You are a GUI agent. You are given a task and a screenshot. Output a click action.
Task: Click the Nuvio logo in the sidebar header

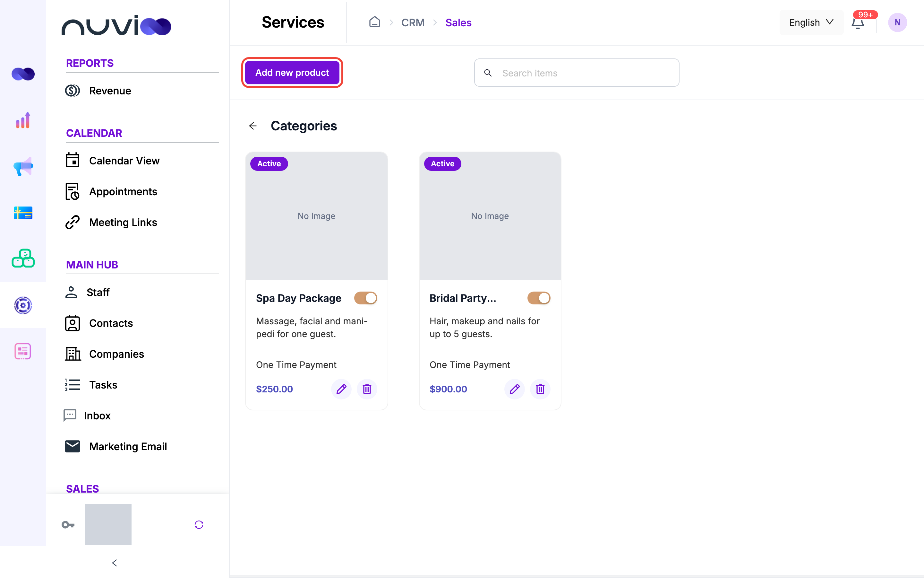click(116, 25)
